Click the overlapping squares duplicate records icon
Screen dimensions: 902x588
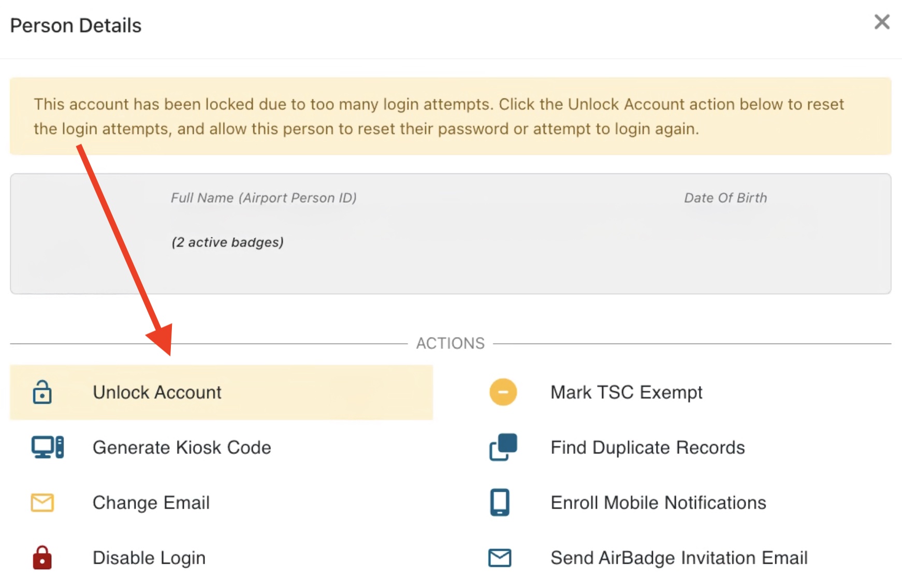tap(503, 447)
